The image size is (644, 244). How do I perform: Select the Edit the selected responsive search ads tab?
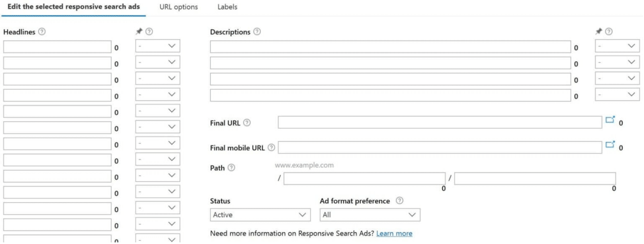point(74,7)
